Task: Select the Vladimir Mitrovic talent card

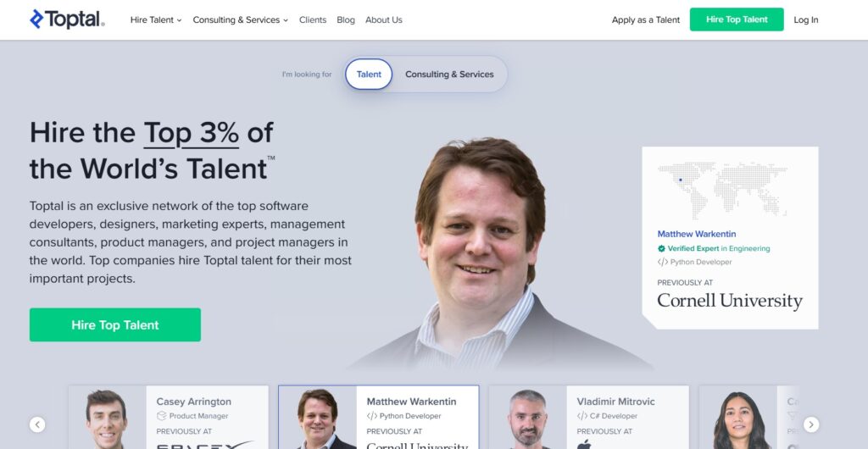Action: click(589, 418)
